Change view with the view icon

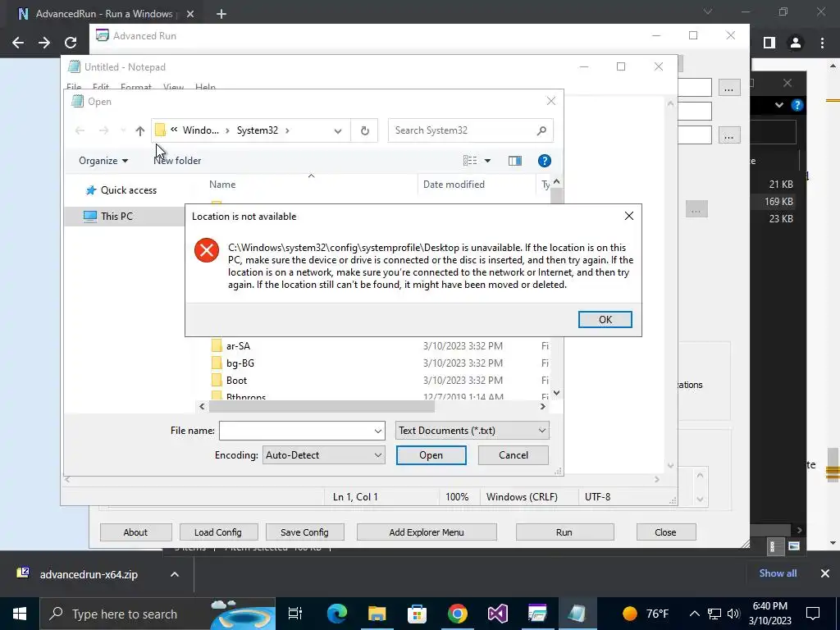tap(470, 161)
